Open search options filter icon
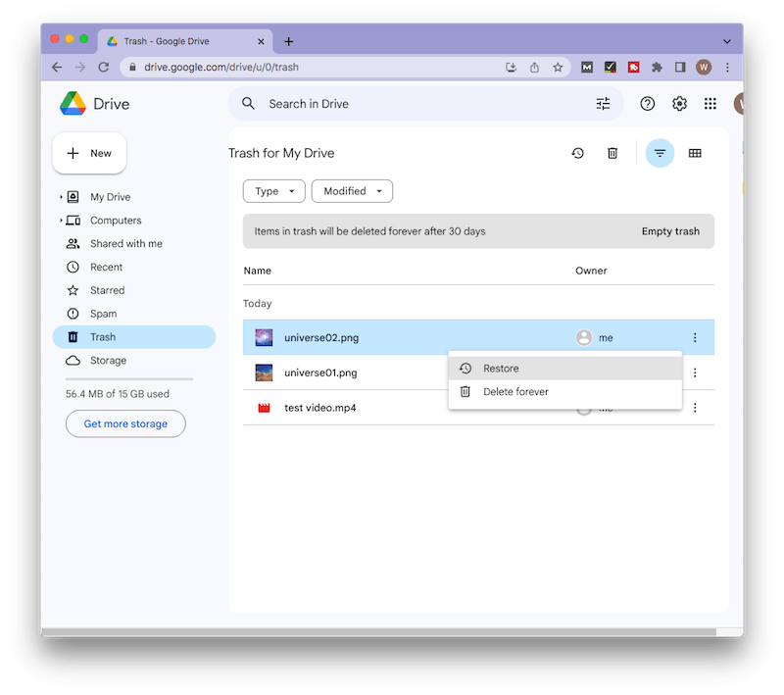Screen dimensions: 784x695 tap(603, 104)
